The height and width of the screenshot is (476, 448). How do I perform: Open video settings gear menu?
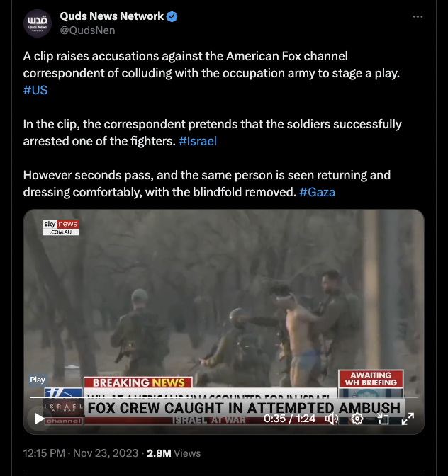point(357,419)
